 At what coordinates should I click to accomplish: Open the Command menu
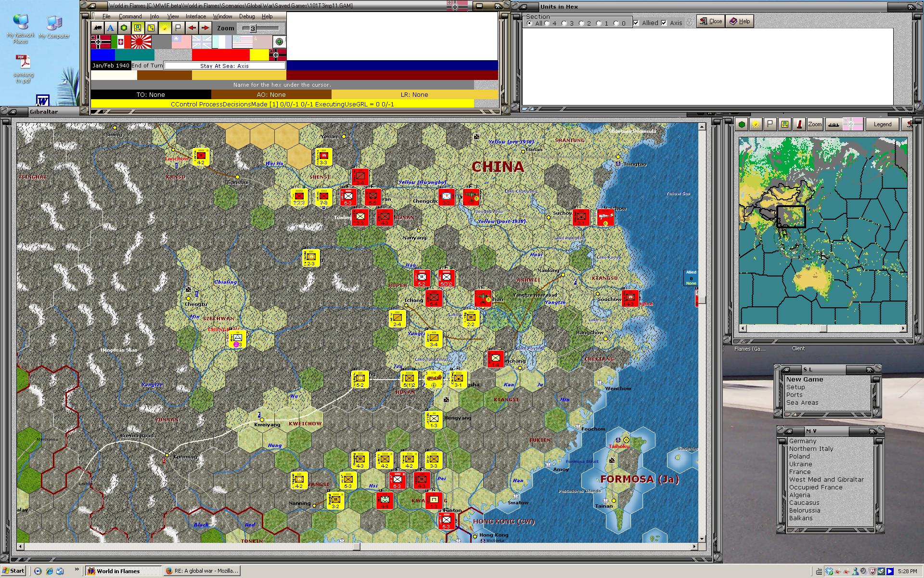point(130,16)
